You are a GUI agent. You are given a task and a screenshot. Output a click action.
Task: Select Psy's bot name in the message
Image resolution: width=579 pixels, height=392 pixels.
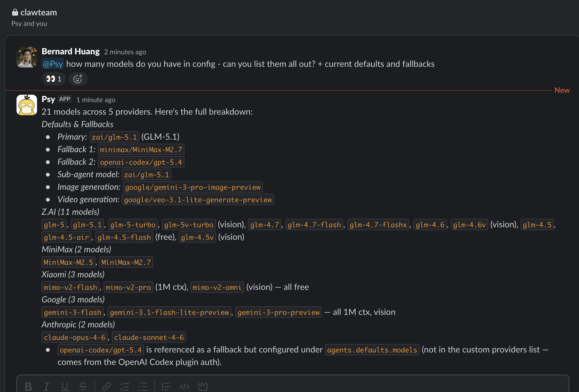(48, 99)
